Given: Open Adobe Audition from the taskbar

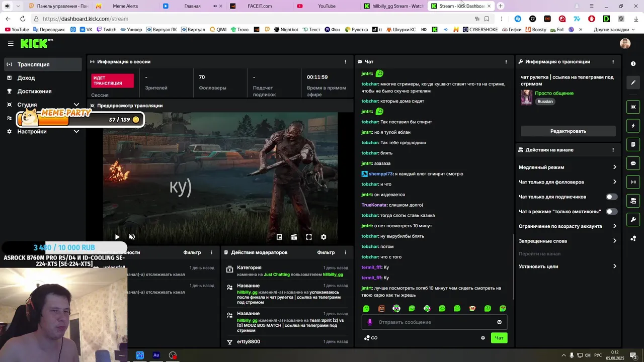Looking at the screenshot, I should click(156, 355).
